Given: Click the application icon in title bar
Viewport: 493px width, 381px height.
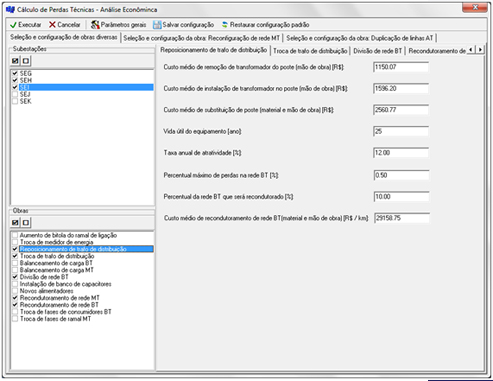Looking at the screenshot, I should point(10,9).
